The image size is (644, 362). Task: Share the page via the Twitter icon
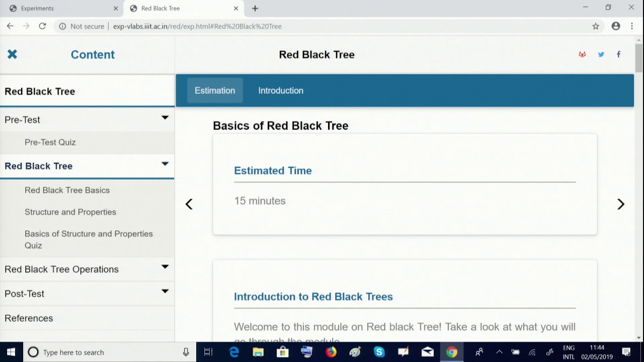(x=601, y=54)
